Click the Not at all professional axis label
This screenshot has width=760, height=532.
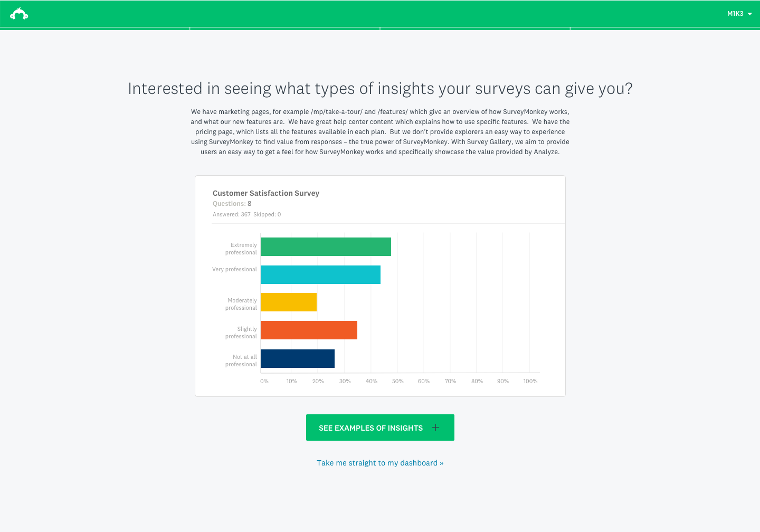(241, 360)
